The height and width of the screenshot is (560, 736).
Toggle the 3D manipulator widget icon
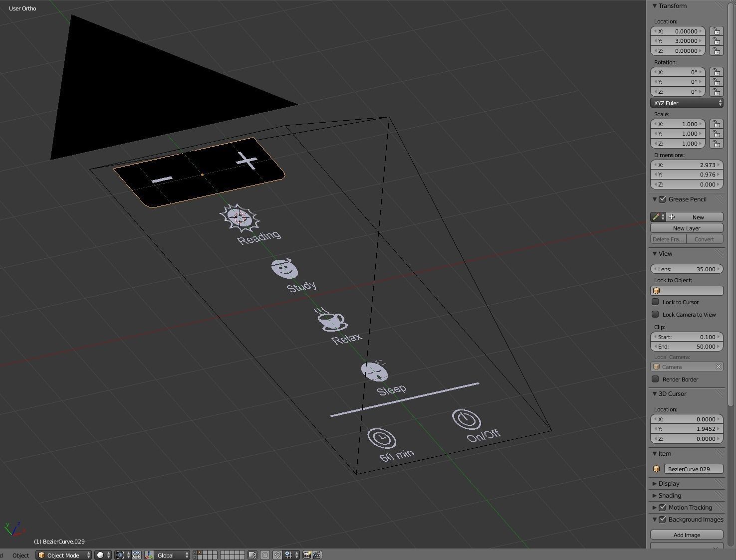(x=149, y=555)
